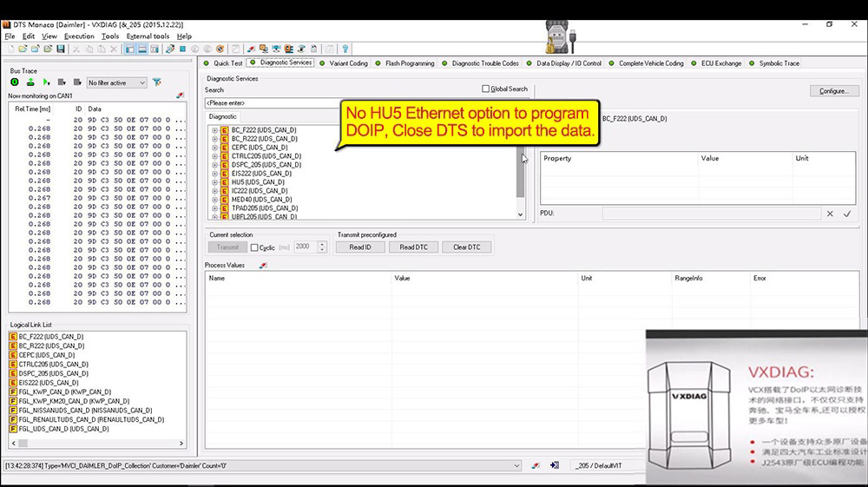Screen dimensions: 868x487
Task: Enable the Global Search checkbox
Action: click(x=485, y=89)
